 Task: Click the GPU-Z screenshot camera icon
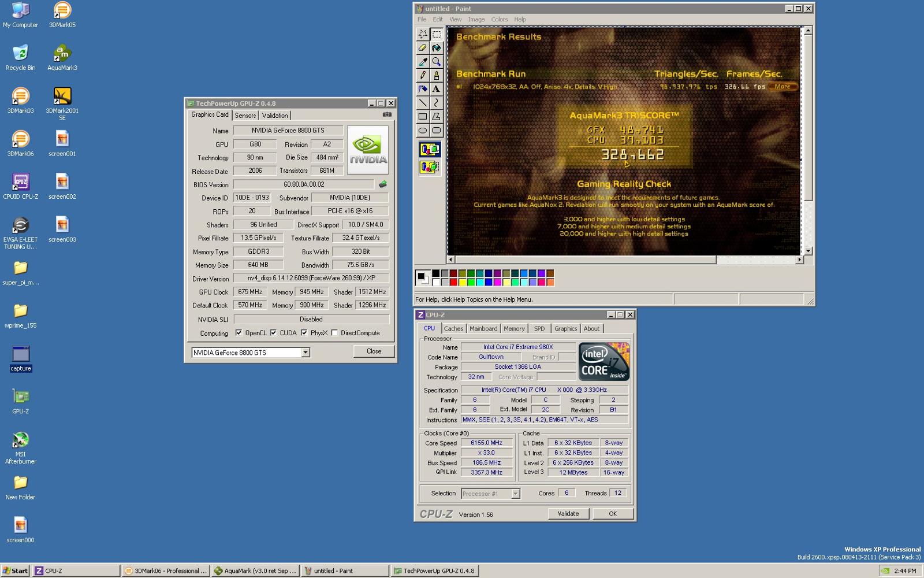click(387, 114)
